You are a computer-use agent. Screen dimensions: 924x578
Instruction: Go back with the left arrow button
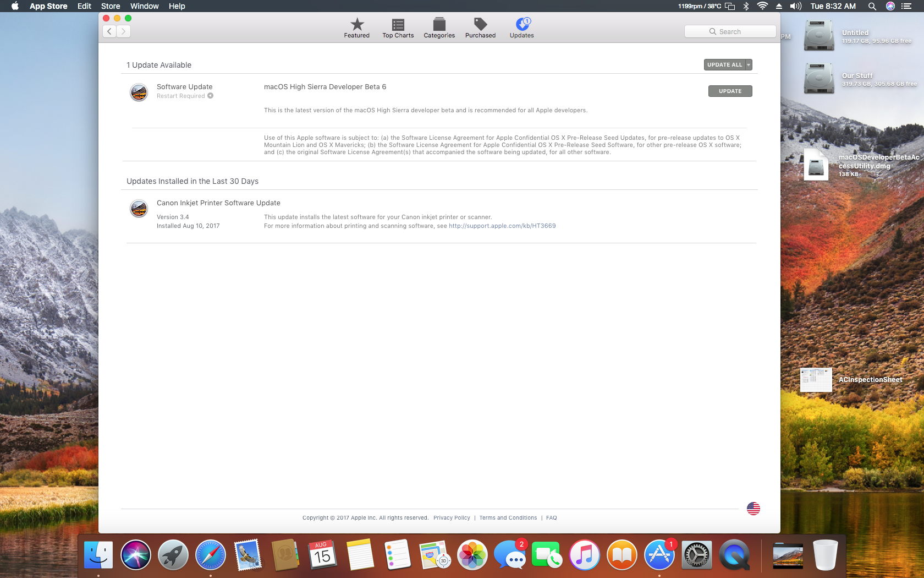[x=109, y=31]
